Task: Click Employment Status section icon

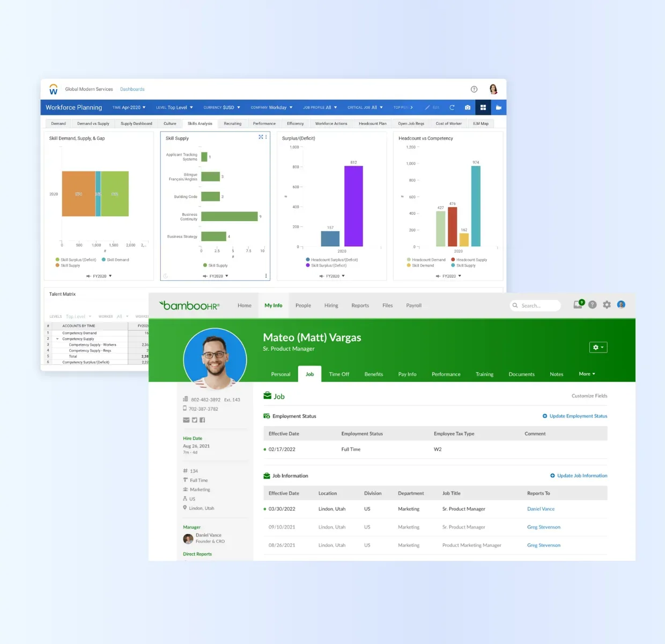Action: [x=267, y=416]
